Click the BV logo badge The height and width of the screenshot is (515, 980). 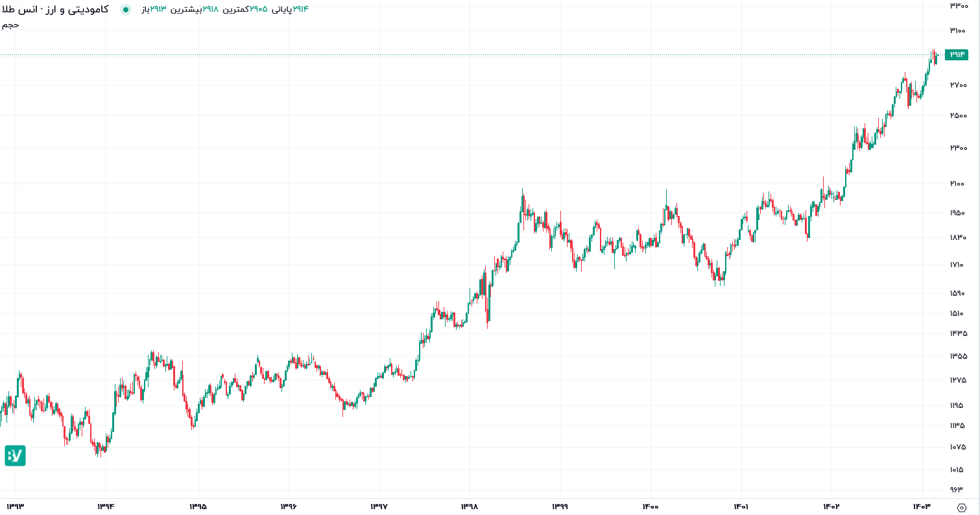[x=15, y=455]
